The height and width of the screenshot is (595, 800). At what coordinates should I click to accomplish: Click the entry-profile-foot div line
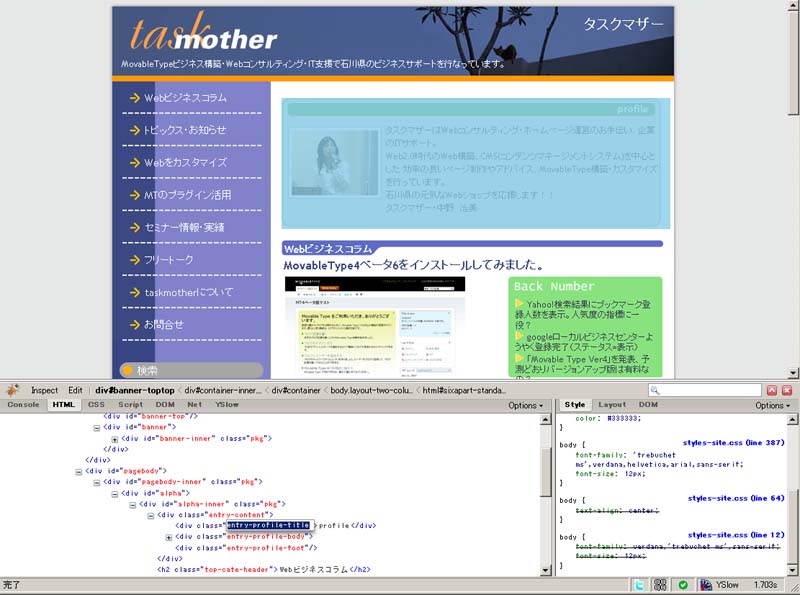(x=246, y=548)
